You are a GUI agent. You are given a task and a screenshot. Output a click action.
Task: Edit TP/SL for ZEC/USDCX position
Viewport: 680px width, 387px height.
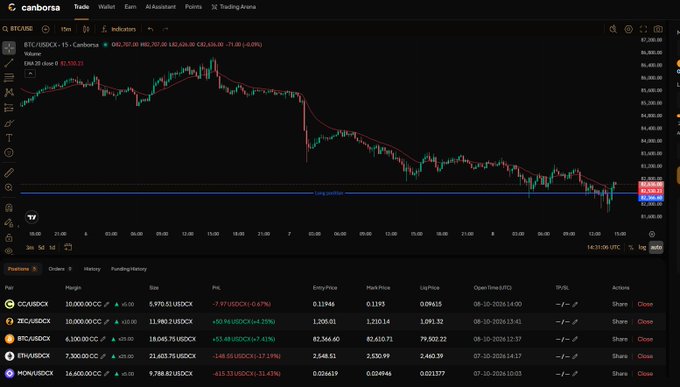click(x=575, y=322)
